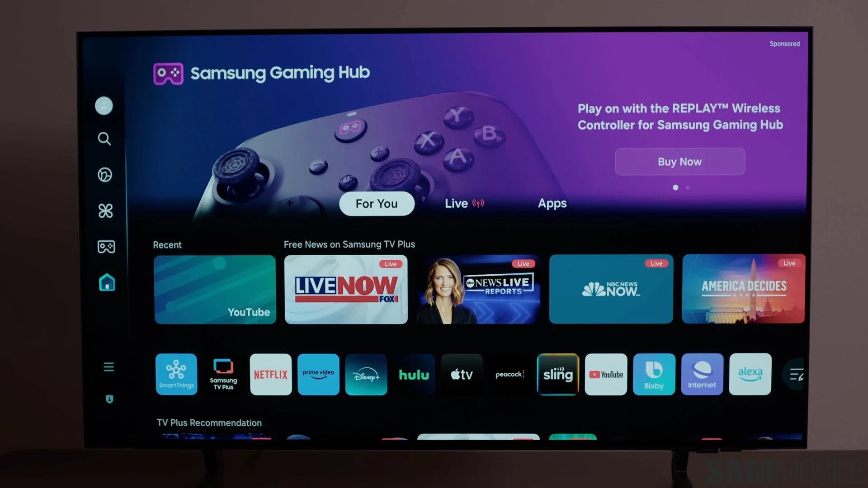The height and width of the screenshot is (488, 868).
Task: Select the For You tab
Action: (x=376, y=203)
